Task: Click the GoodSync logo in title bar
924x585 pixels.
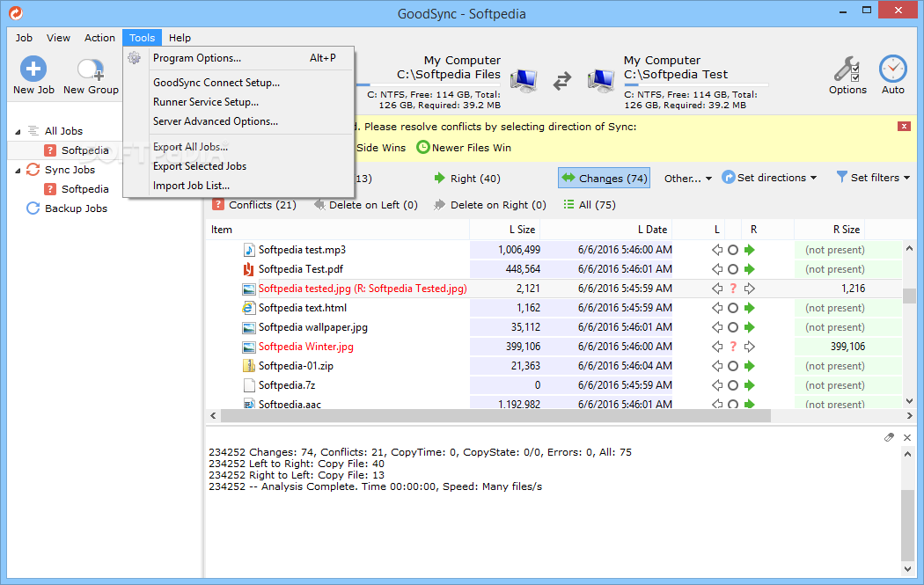Action: [x=16, y=12]
